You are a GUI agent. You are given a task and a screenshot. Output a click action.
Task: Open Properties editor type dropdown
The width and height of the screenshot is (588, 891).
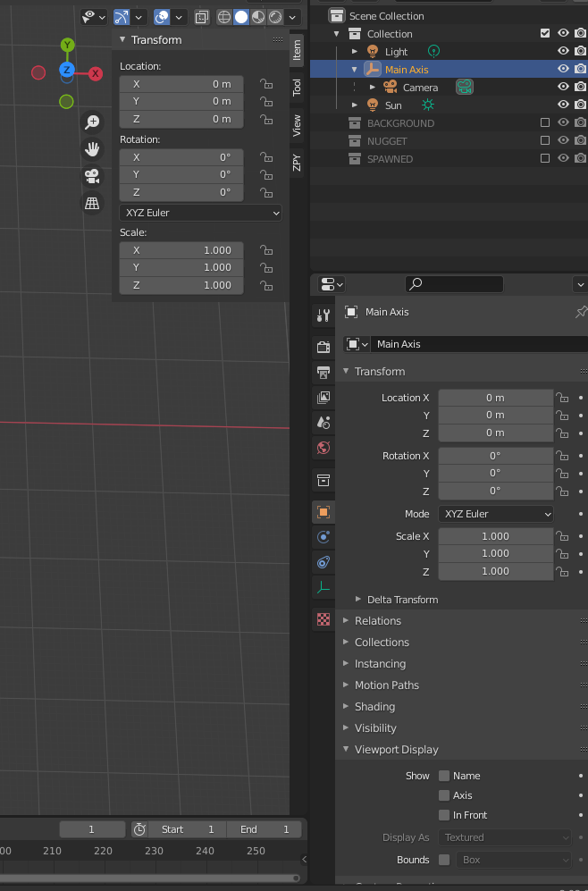332,284
